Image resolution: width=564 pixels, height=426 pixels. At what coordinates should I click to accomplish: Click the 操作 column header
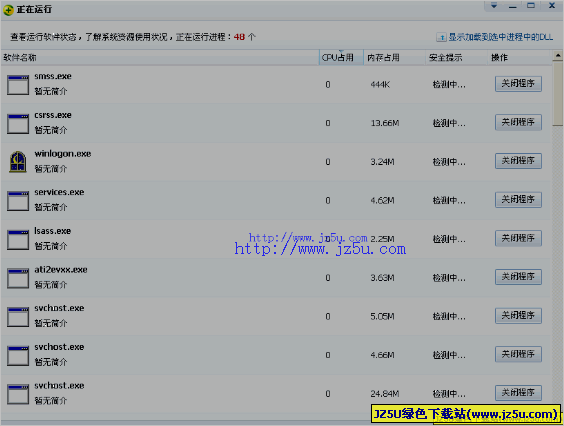click(x=519, y=58)
